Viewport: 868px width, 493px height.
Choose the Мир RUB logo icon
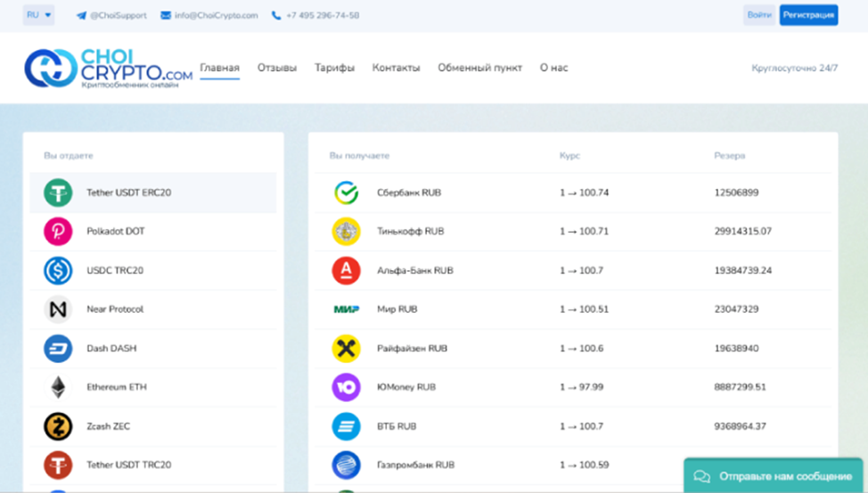346,309
